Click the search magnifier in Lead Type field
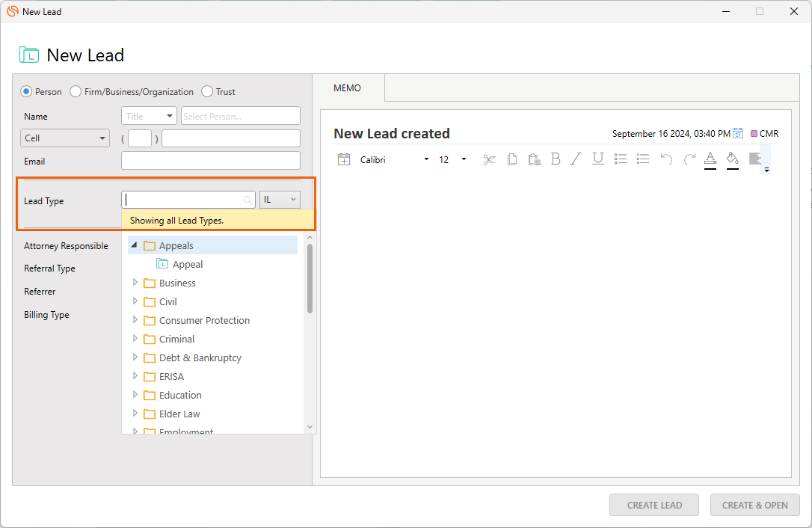The width and height of the screenshot is (812, 528). [248, 200]
